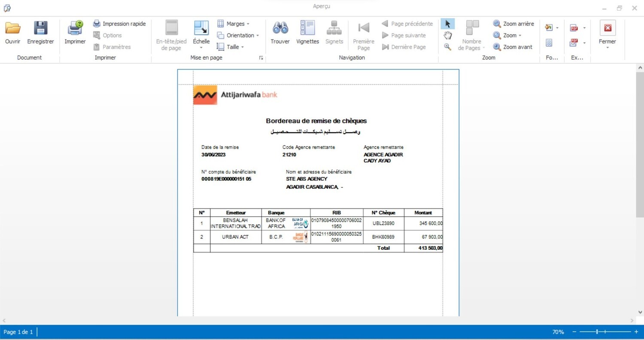This screenshot has width=644, height=340.
Task: Click cheque number UBL23890
Action: pyautogui.click(x=383, y=224)
